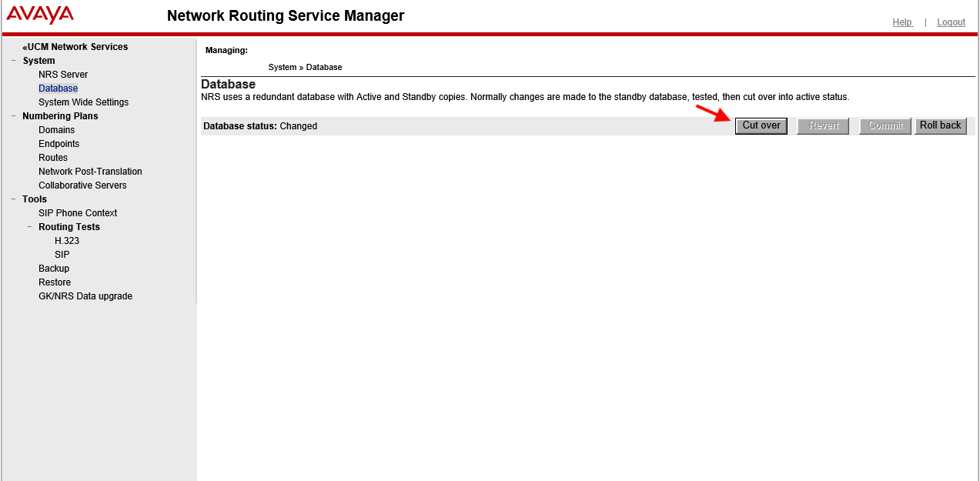Click the disabled Commit button

[x=886, y=125]
